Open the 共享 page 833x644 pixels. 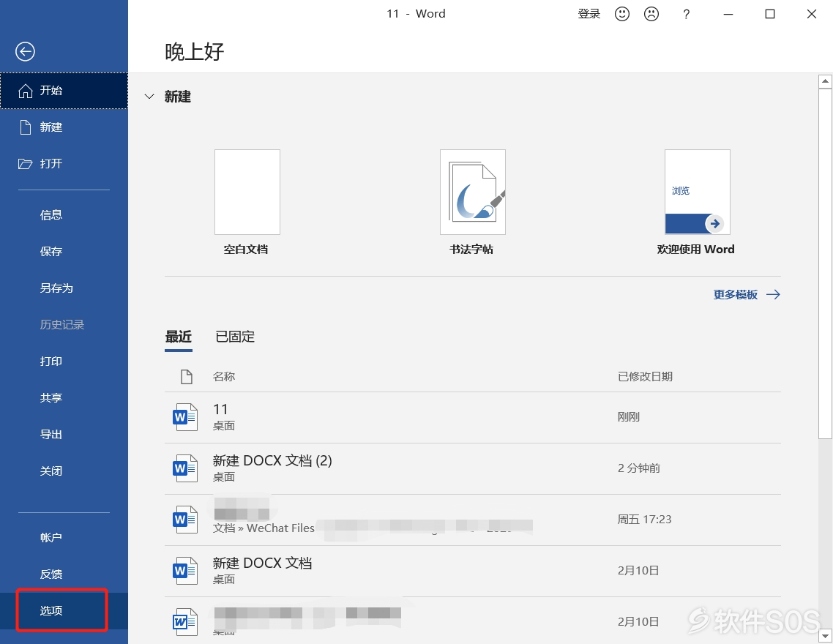pyautogui.click(x=64, y=398)
